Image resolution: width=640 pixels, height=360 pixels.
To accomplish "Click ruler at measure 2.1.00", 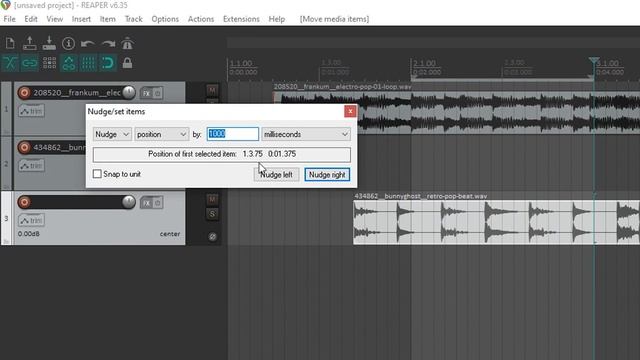I will pyautogui.click(x=424, y=64).
